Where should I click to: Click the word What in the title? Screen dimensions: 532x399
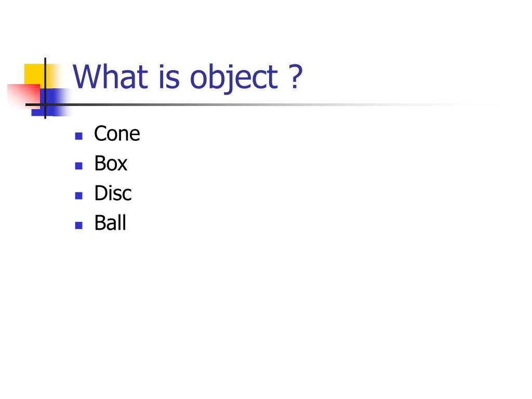[110, 76]
